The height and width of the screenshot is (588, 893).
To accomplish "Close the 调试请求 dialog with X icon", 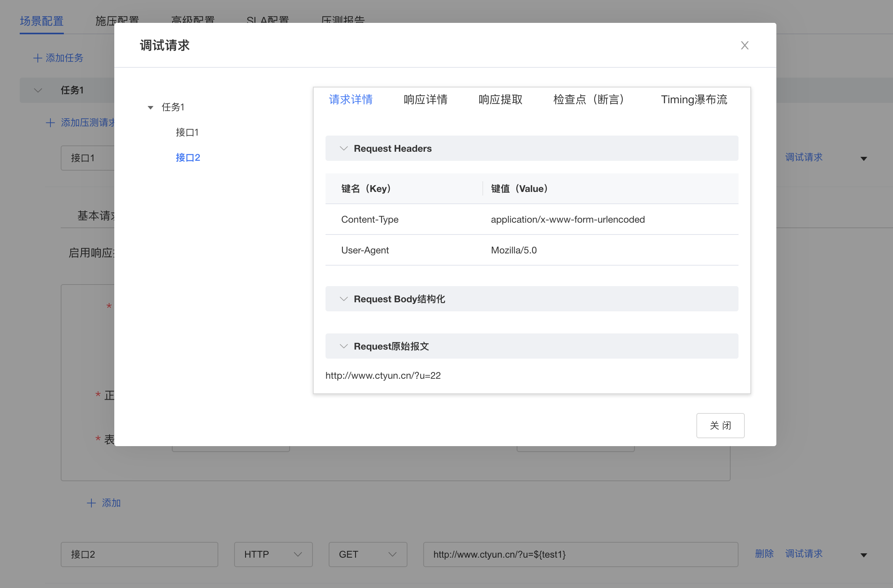I will [x=744, y=45].
